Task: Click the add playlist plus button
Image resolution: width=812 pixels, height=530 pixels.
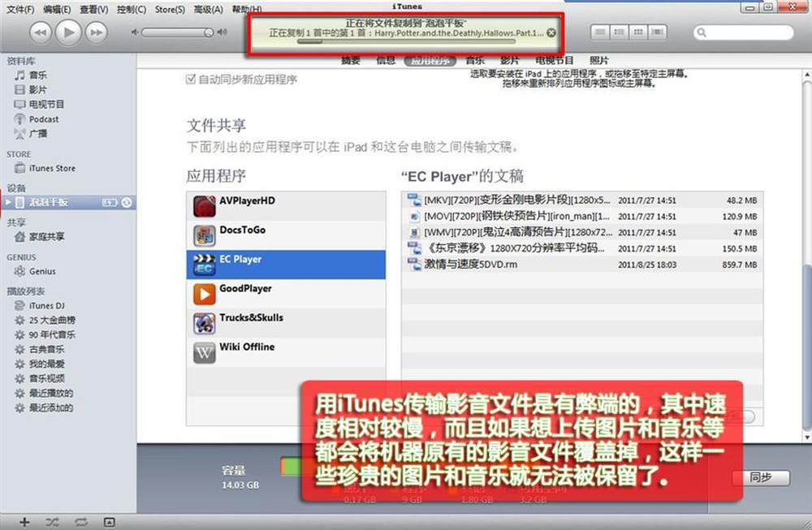Action: coord(24,522)
